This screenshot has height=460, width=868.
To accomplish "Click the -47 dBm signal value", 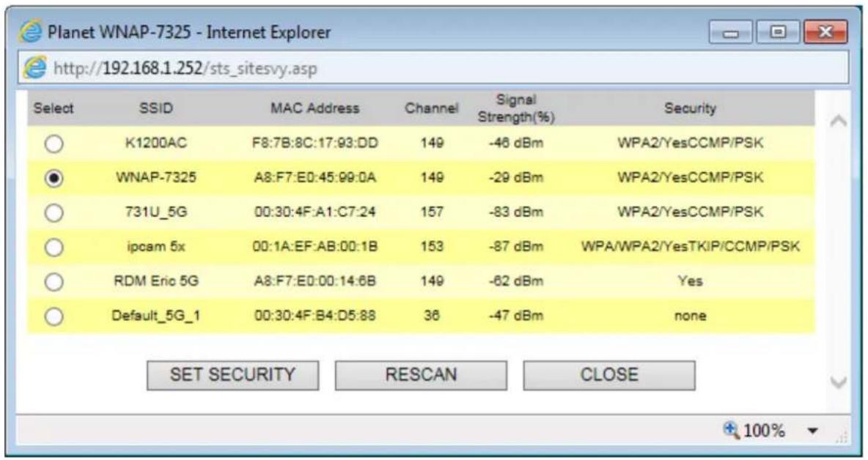I will tap(516, 316).
